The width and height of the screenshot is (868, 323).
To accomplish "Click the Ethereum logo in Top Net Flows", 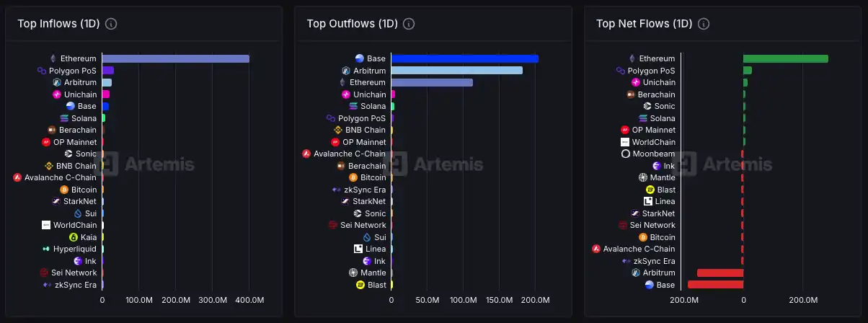I will [632, 58].
